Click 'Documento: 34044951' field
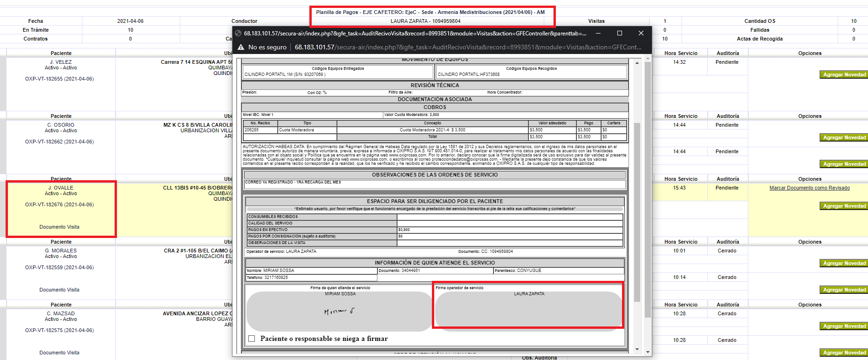 coord(435,271)
